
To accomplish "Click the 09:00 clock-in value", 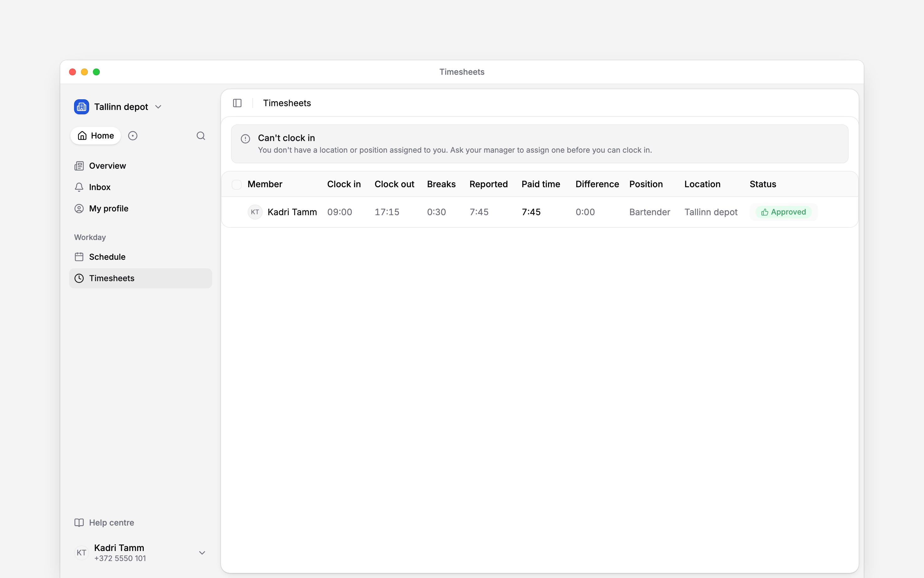I will [340, 212].
